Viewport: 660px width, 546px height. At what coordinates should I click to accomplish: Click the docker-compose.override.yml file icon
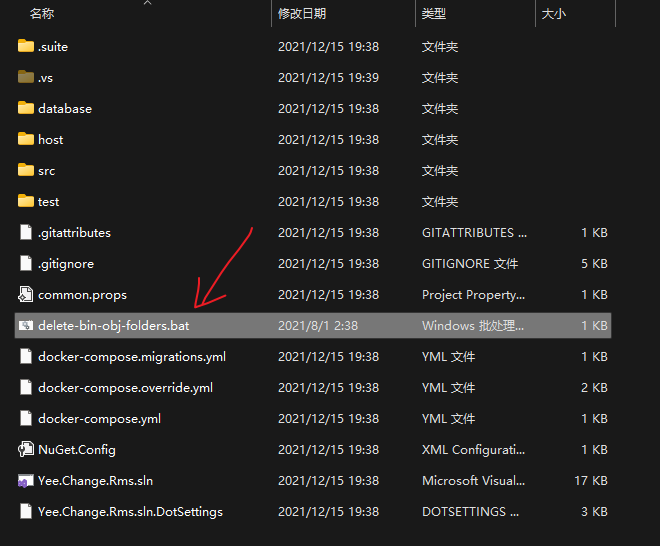tap(26, 387)
